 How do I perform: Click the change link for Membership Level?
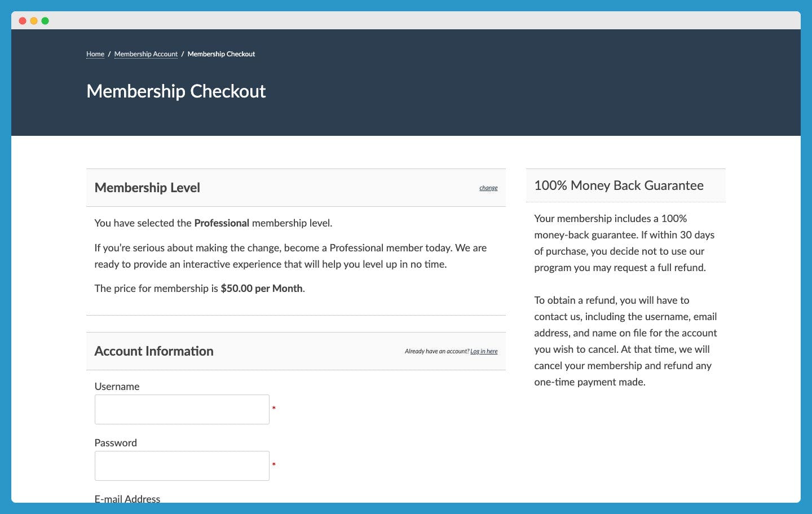[488, 187]
